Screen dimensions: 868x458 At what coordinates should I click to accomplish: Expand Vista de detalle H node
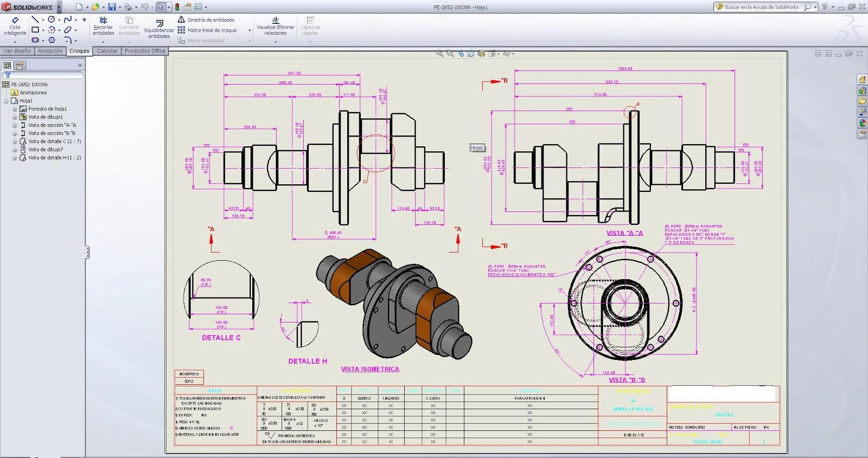point(15,158)
